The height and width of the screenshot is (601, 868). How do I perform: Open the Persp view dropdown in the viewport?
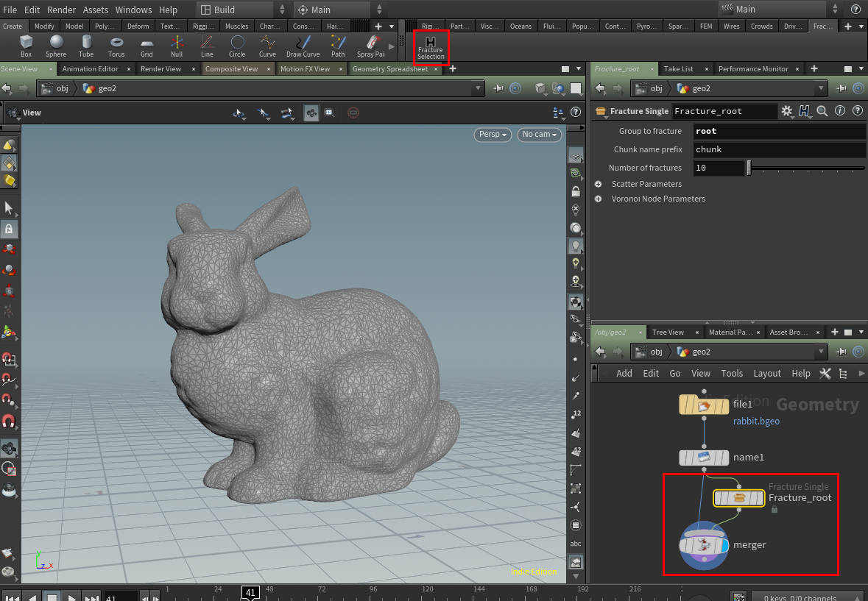[x=493, y=135]
